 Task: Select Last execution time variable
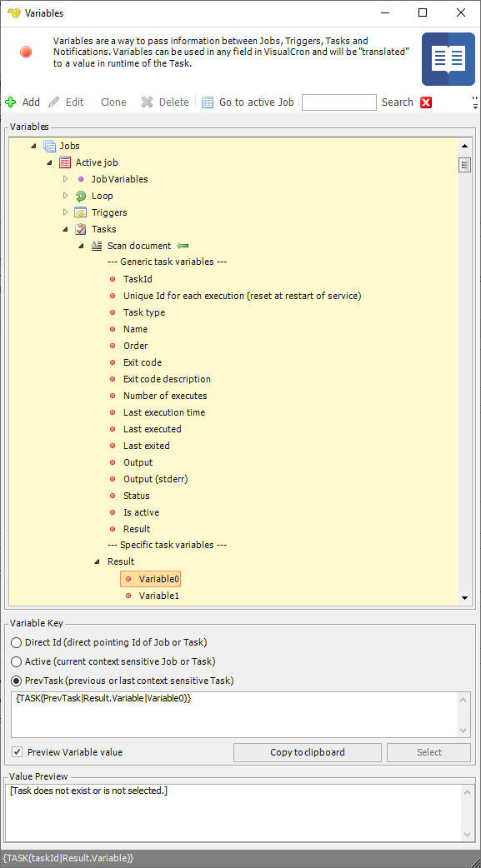point(164,412)
